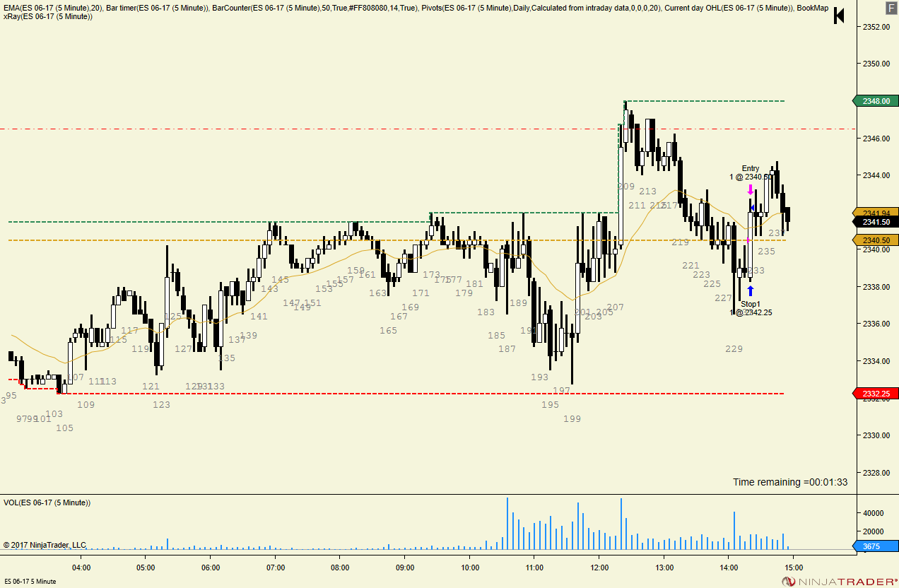Screen dimensions: 899x588
Task: Click the 14:00 time axis label
Action: click(x=729, y=568)
